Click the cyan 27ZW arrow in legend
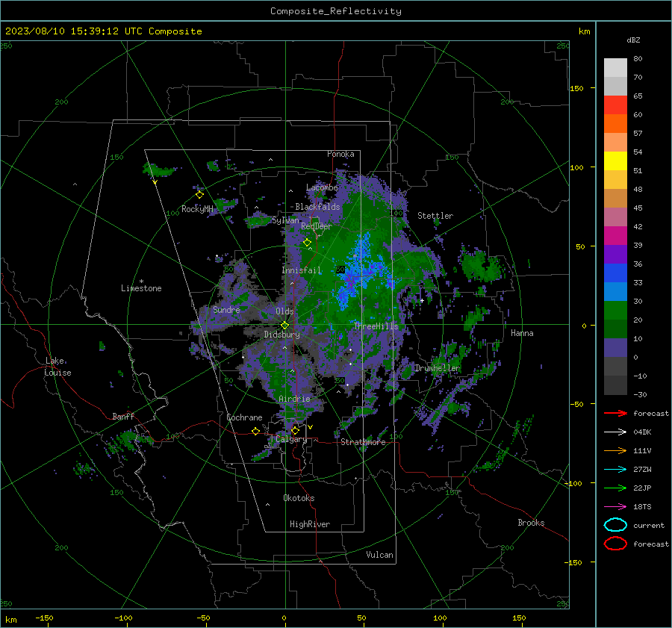 pyautogui.click(x=615, y=469)
